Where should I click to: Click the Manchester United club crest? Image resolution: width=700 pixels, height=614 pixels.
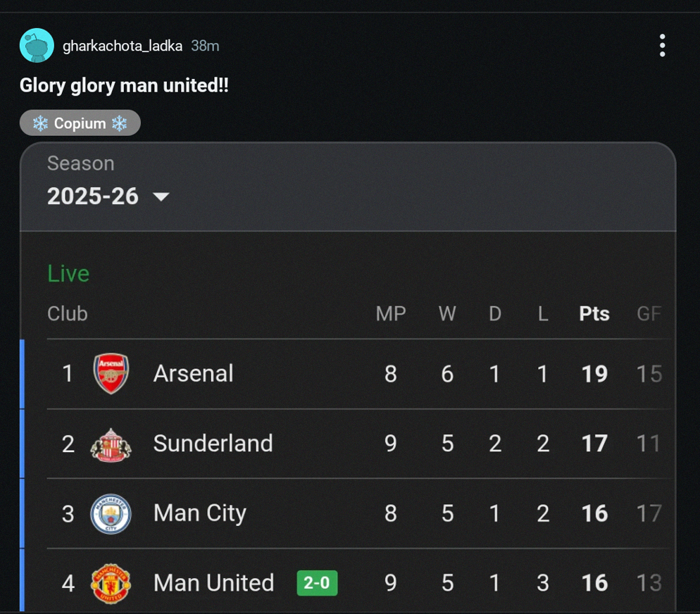[x=111, y=583]
